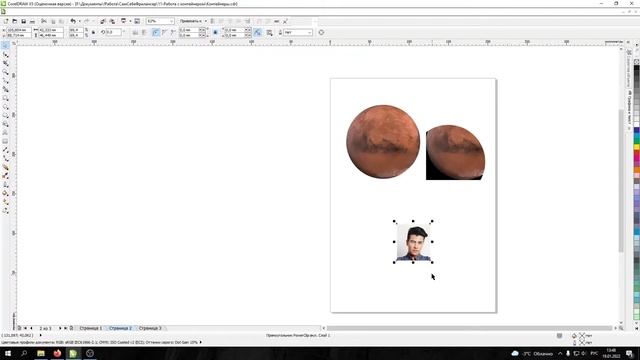Image resolution: width=640 pixels, height=360 pixels.
Task: Select the full Mars planet image
Action: tap(383, 142)
